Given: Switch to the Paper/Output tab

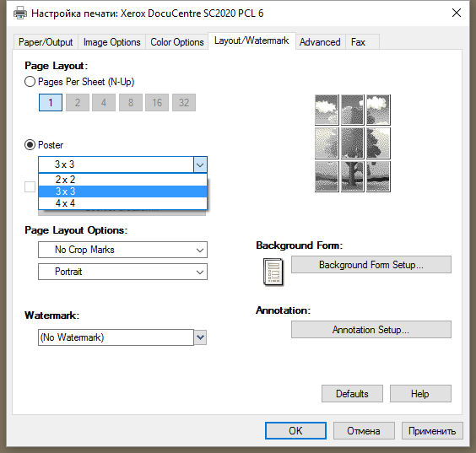Looking at the screenshot, I should point(46,42).
